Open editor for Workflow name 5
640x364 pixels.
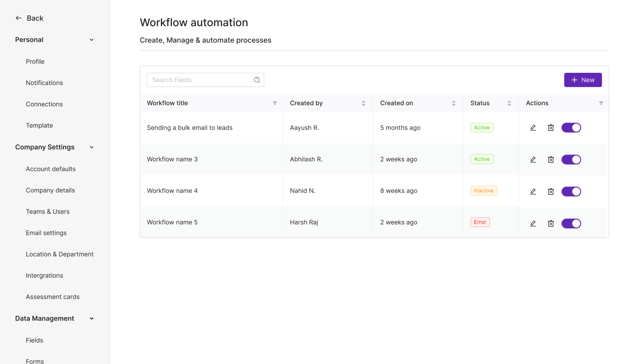533,223
